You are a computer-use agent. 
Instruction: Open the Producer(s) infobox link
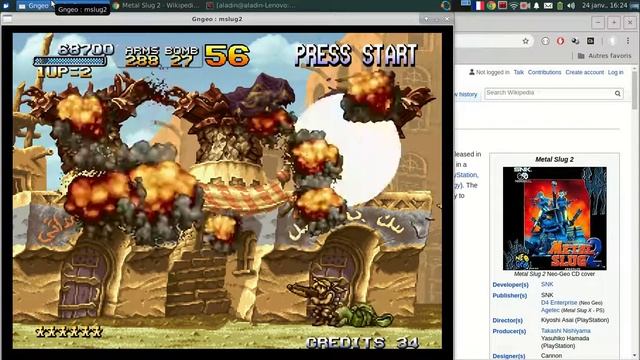pyautogui.click(x=509, y=331)
